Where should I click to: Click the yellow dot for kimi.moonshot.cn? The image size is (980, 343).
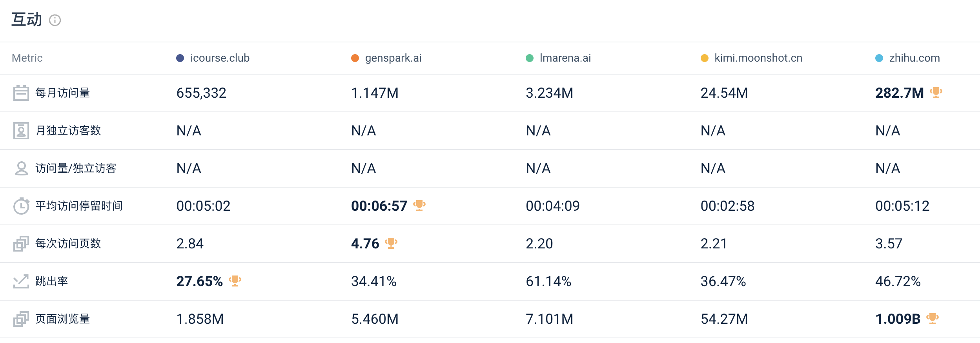click(x=705, y=58)
